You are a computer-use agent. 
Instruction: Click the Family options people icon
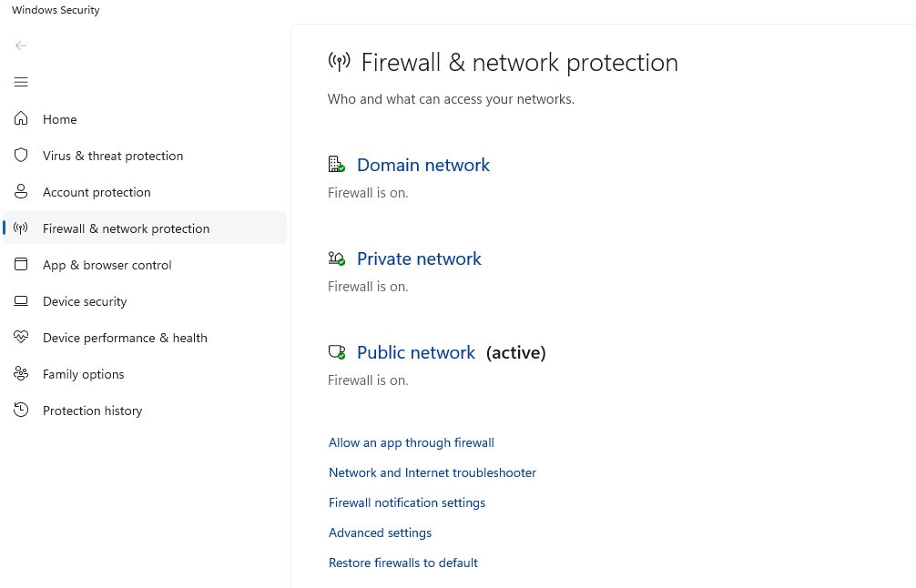(21, 374)
